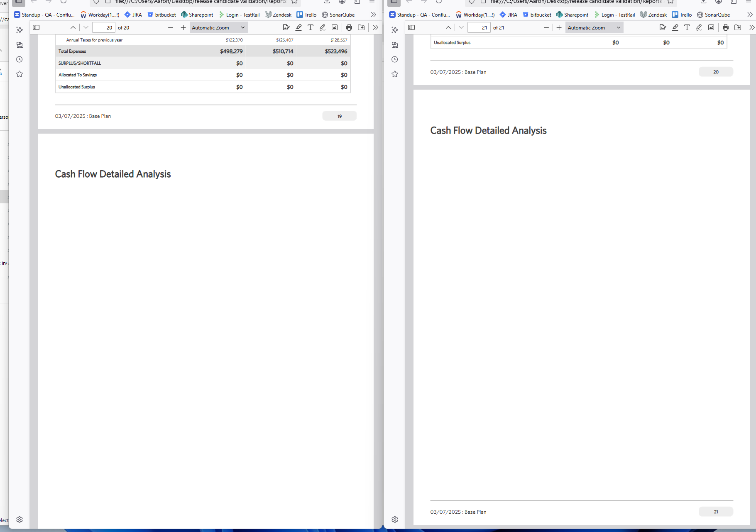Image resolution: width=756 pixels, height=532 pixels.
Task: Select the highlighter annotation tool
Action: pos(298,27)
